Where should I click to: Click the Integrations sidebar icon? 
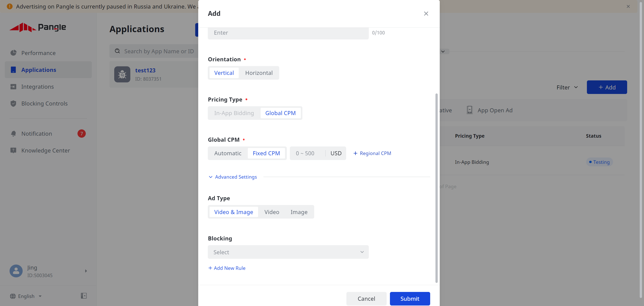coord(13,87)
